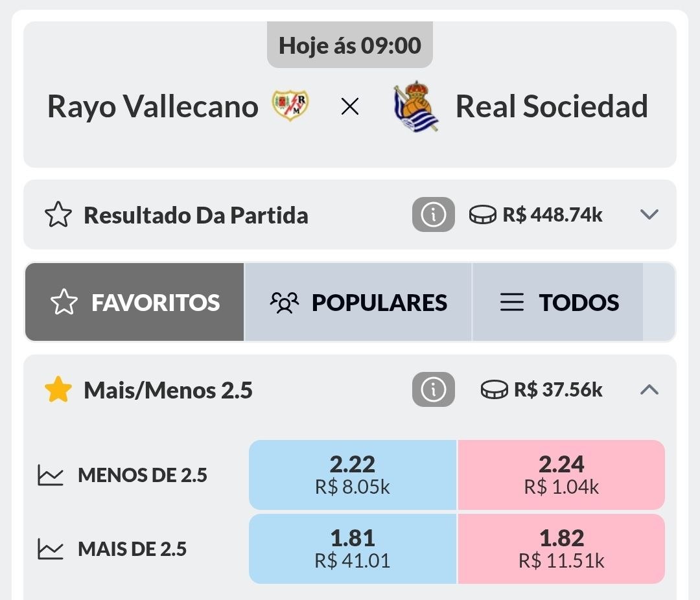Screen dimensions: 700x600
Task: Back Menos de 2.5 at 2.22
Action: point(353,475)
